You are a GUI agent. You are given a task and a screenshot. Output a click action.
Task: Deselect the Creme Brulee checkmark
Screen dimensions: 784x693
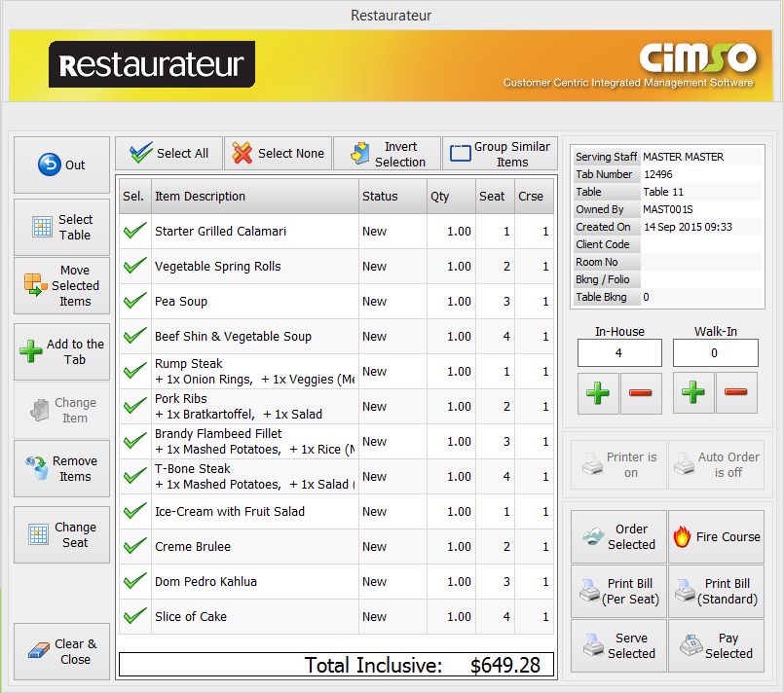point(135,546)
